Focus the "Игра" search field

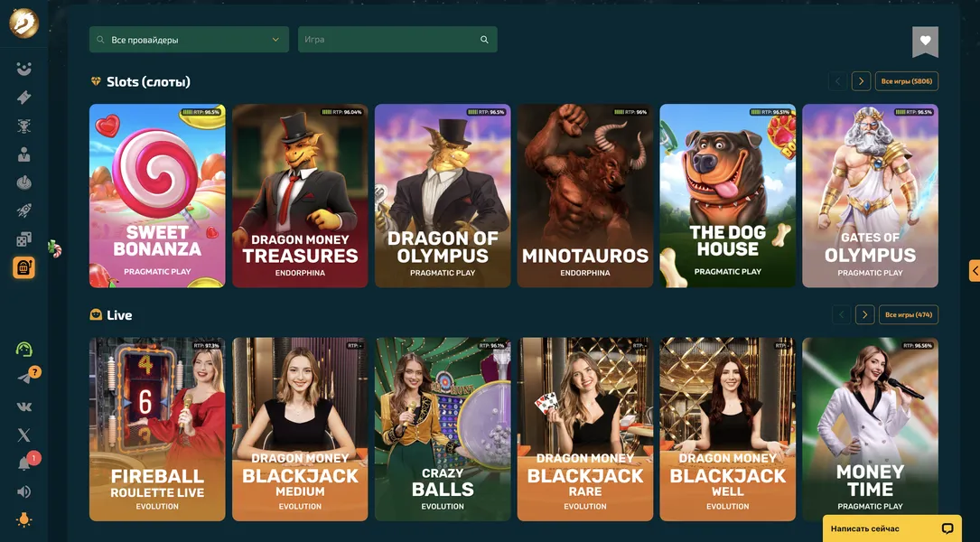[x=397, y=40]
